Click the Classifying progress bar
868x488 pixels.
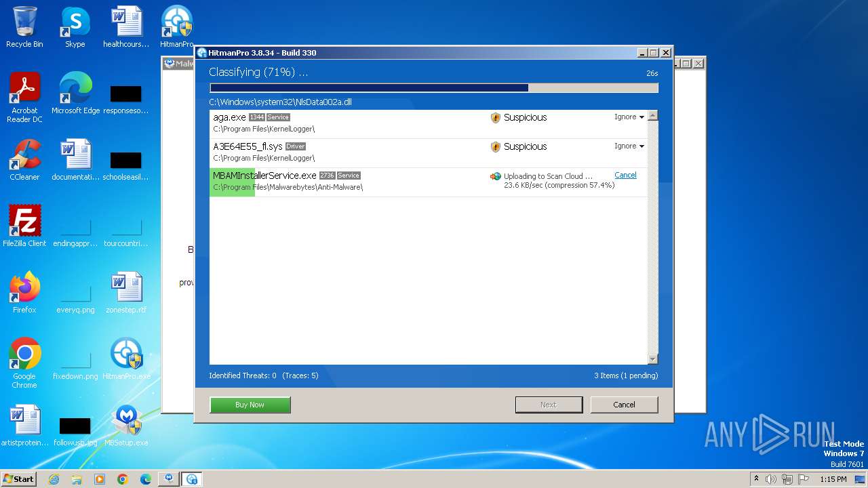click(x=434, y=88)
